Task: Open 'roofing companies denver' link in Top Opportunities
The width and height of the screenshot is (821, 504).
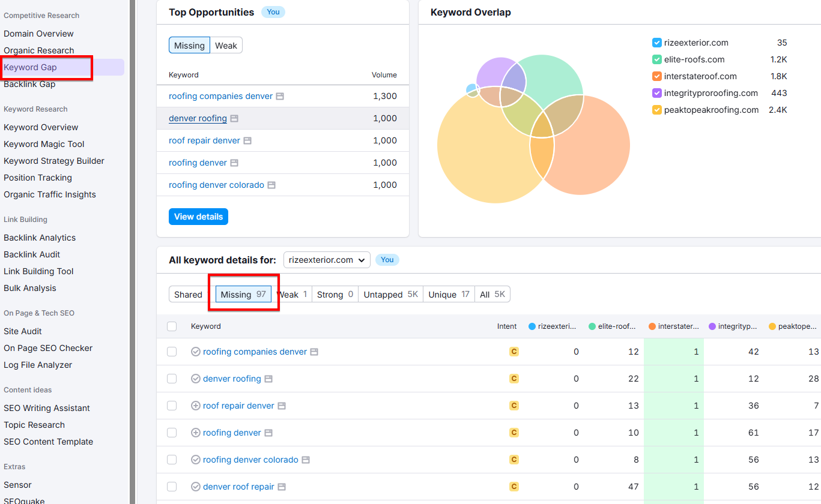Action: (x=220, y=96)
